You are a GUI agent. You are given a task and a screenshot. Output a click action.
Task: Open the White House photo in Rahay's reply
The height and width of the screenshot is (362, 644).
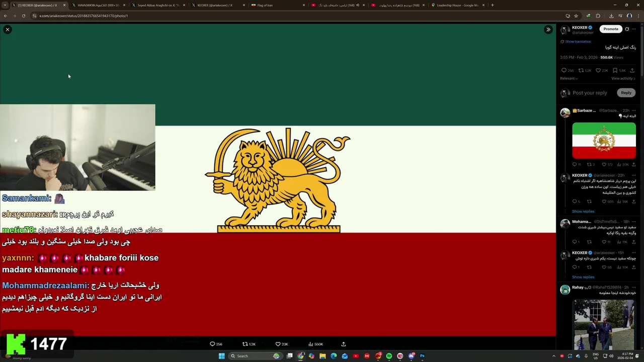point(604,325)
